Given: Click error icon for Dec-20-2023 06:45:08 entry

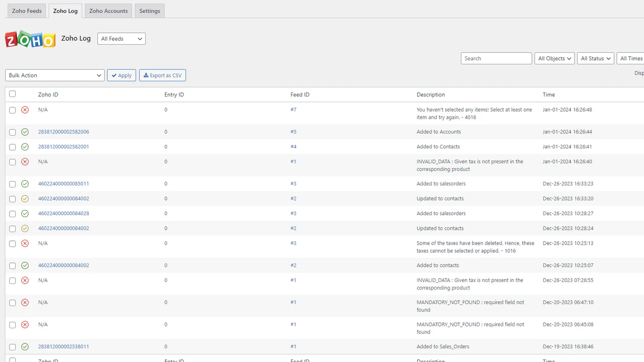Looking at the screenshot, I should (25, 324).
